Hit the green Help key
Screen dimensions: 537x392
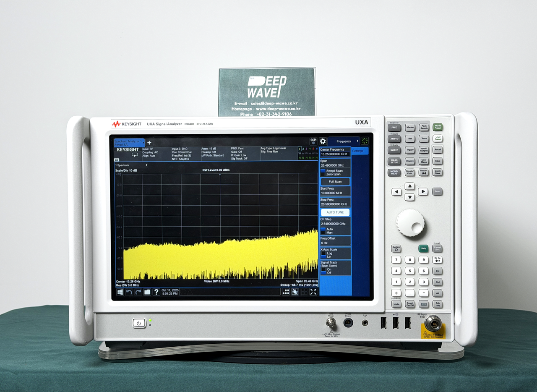(x=424, y=248)
